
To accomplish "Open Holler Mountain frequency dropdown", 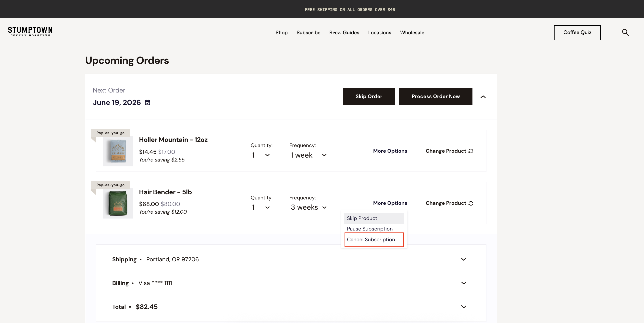I will [x=309, y=155].
